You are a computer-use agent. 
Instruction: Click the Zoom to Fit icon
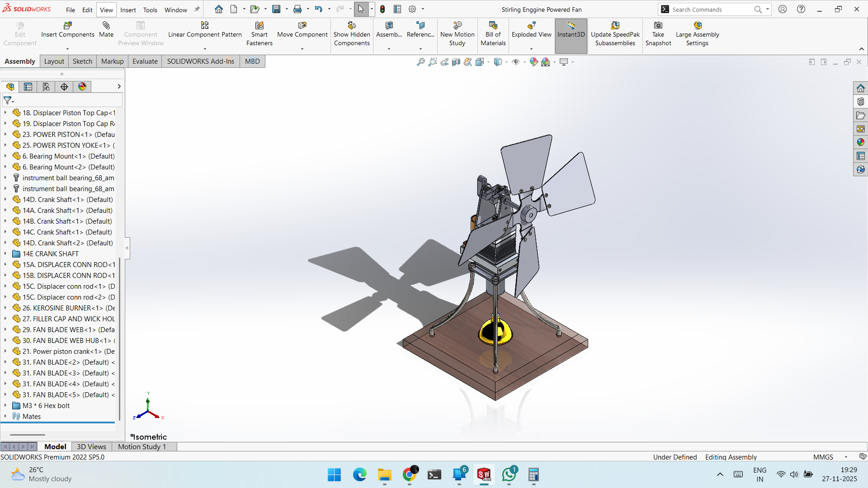click(x=420, y=62)
